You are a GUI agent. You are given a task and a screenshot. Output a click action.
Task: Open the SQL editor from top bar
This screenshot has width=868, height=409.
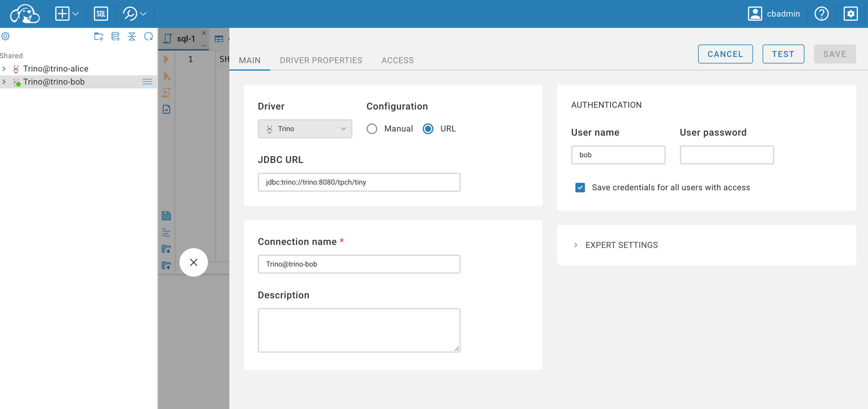click(x=101, y=14)
